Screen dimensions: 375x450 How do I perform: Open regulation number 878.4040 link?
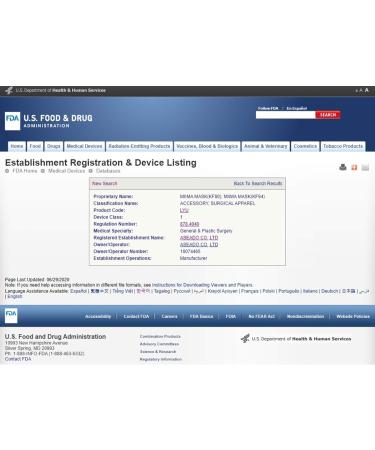point(189,224)
